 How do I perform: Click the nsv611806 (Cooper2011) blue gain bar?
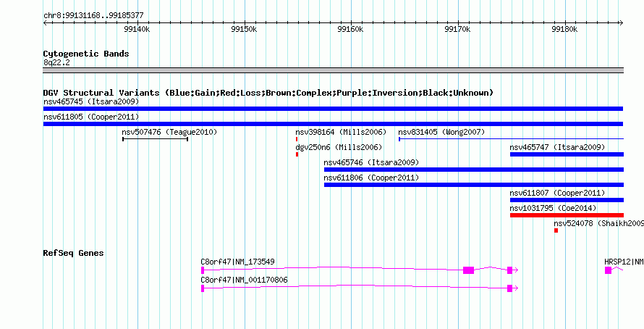pos(473,185)
